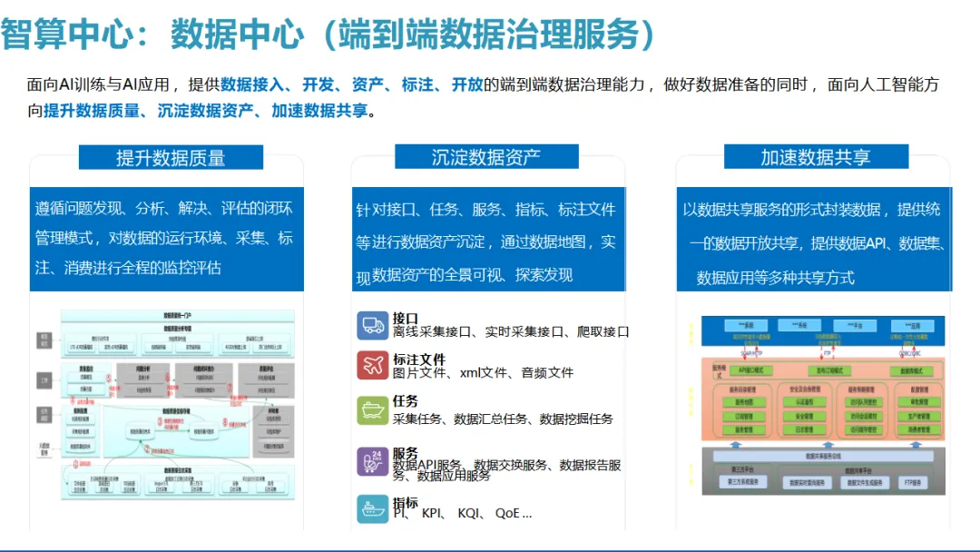Click bold 沉淀数据资产 in the intro paragraph
Image resolution: width=980 pixels, height=552 pixels.
(x=206, y=111)
